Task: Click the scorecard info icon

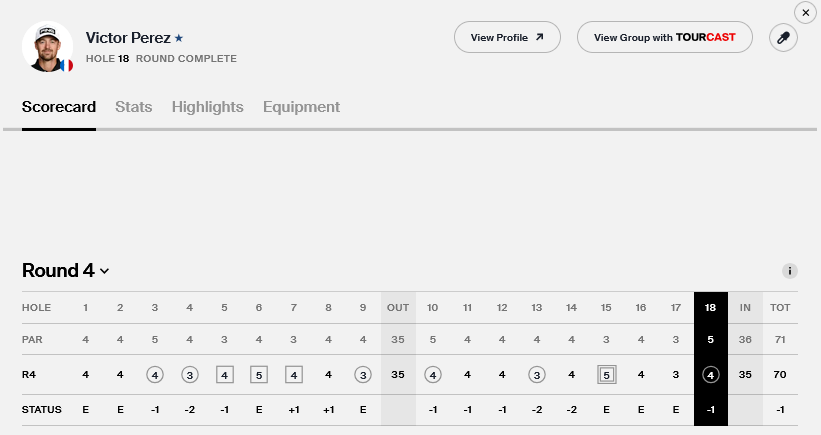Action: 790,271
